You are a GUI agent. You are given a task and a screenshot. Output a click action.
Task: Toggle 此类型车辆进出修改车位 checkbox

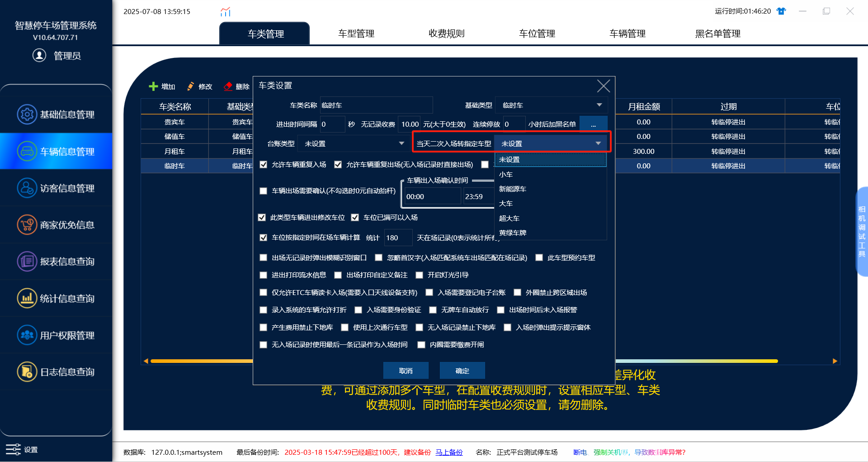coord(262,218)
